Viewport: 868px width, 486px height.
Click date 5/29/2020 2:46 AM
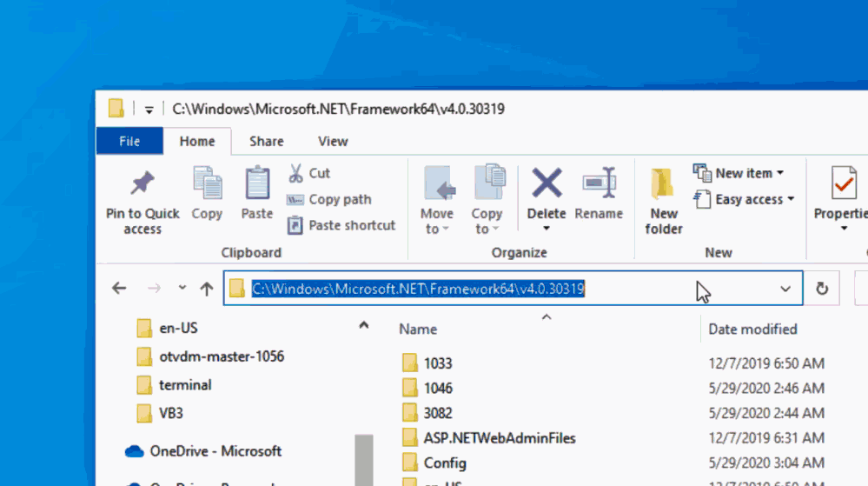766,388
